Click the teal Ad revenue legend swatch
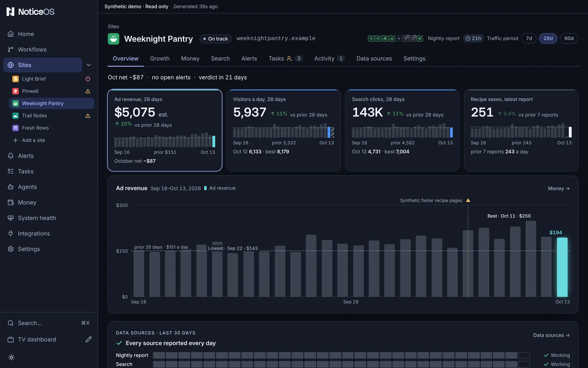Screen dimensions: 588x368 click(205, 188)
